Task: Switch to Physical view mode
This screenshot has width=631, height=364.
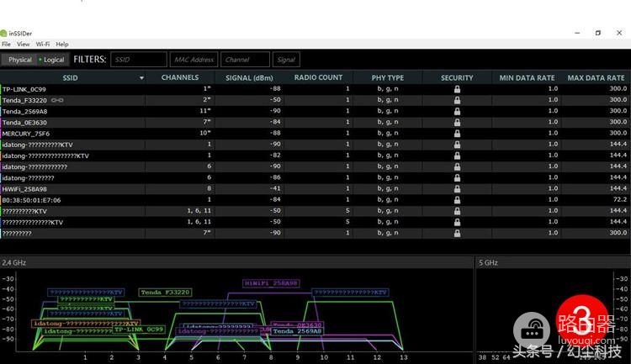Action: point(19,60)
